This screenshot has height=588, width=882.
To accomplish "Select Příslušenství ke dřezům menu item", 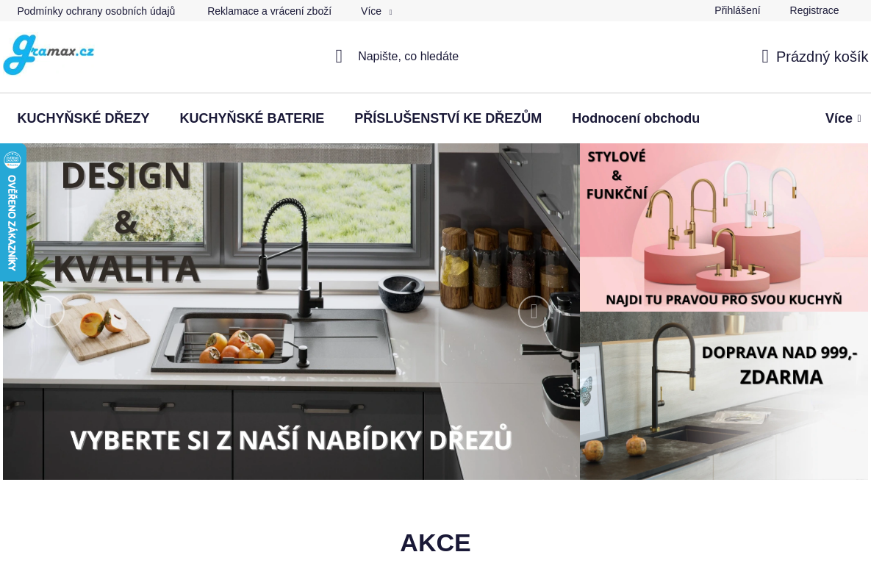I will [x=448, y=118].
